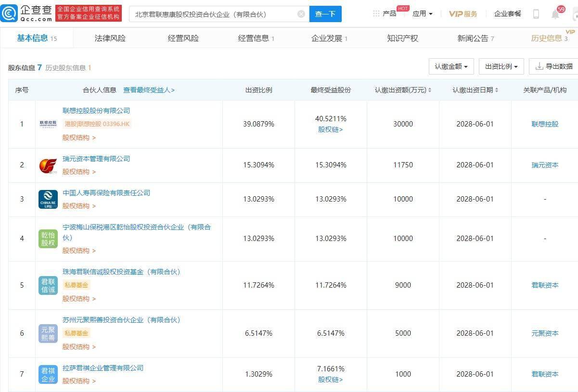Open 股权链 link in 联想控股 row
Screen dimensions: 578x392
(331, 129)
